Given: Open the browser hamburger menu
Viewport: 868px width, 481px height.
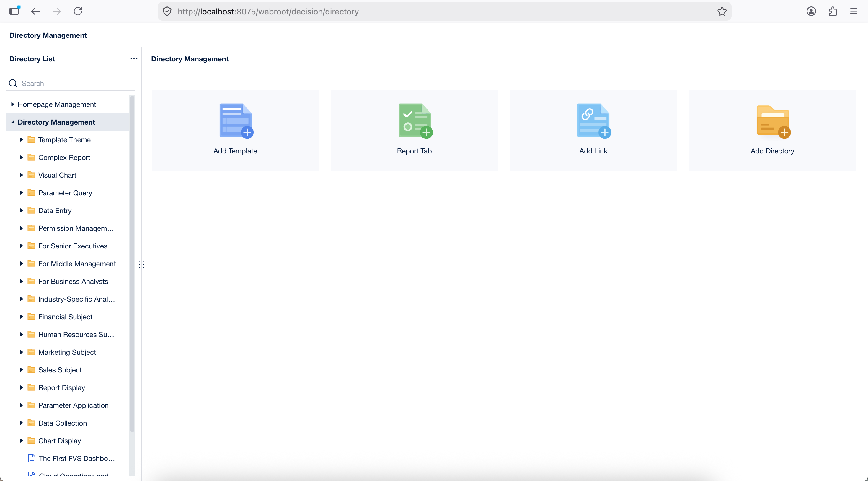Looking at the screenshot, I should (854, 12).
